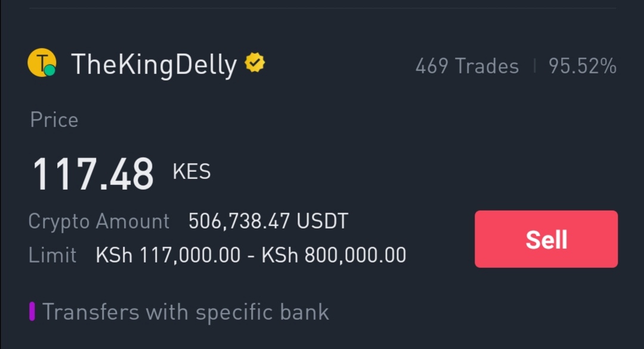Click the 95.52% completion rate
Image resolution: width=644 pixels, height=349 pixels.
tap(583, 66)
